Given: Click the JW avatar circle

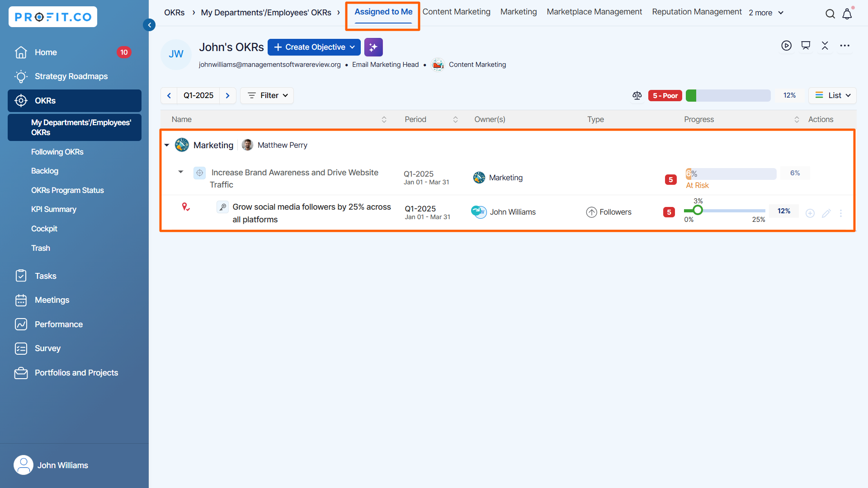Looking at the screenshot, I should click(x=176, y=54).
